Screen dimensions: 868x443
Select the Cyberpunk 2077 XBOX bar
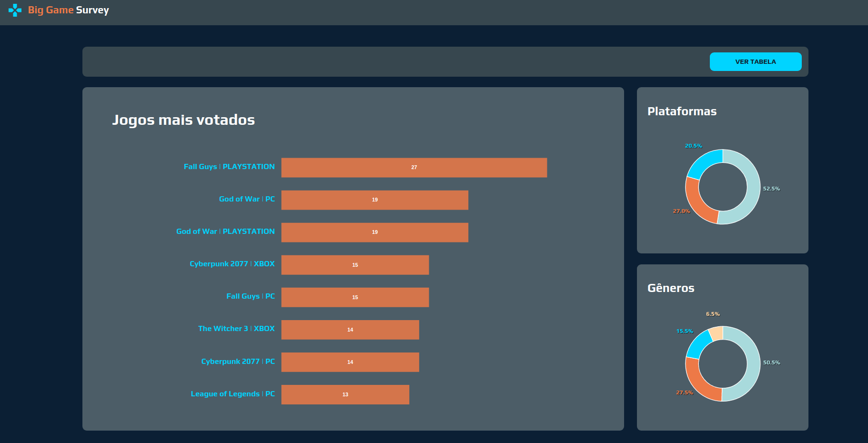(355, 265)
